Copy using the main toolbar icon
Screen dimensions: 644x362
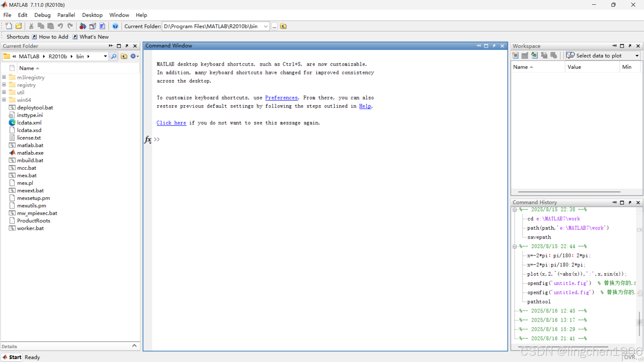coord(41,26)
